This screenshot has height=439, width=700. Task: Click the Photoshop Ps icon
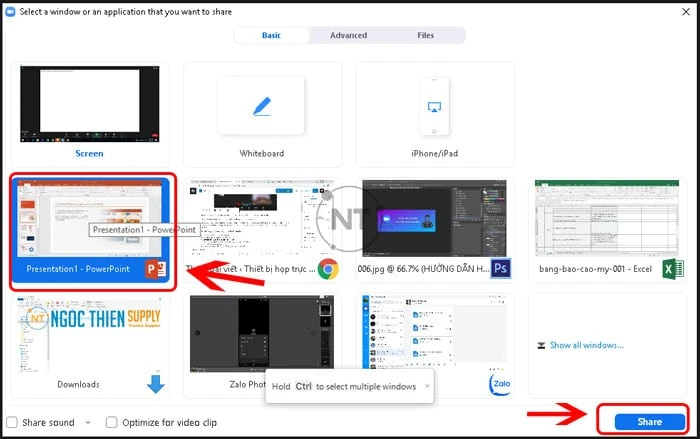point(500,268)
